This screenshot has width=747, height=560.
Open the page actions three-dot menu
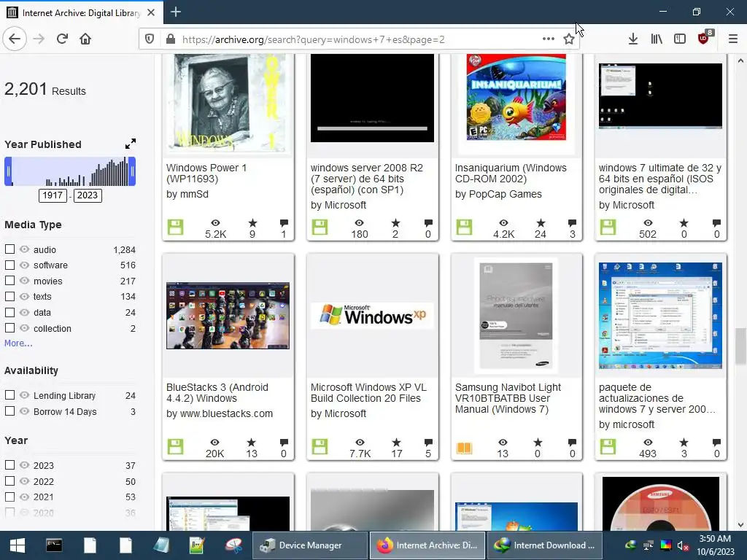point(549,39)
